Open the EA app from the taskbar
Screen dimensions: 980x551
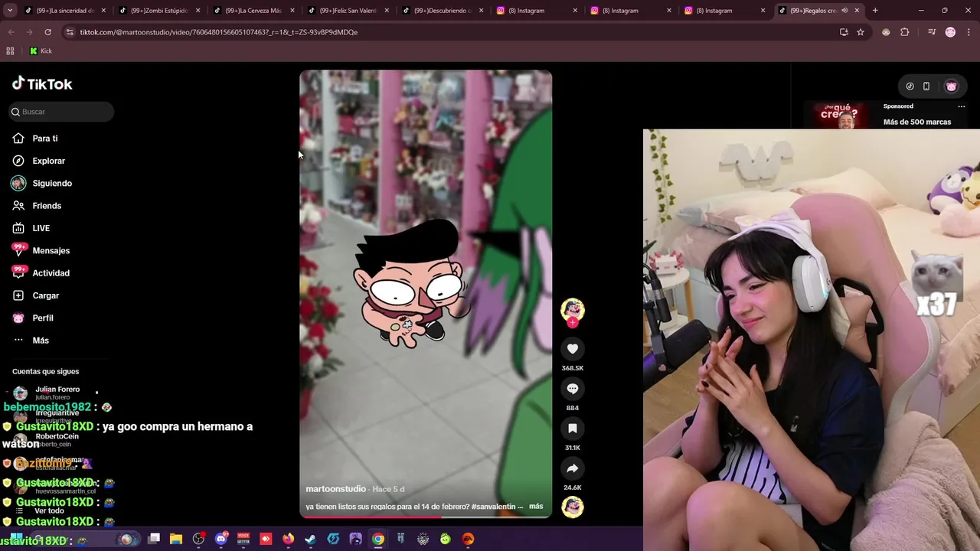tap(468, 539)
